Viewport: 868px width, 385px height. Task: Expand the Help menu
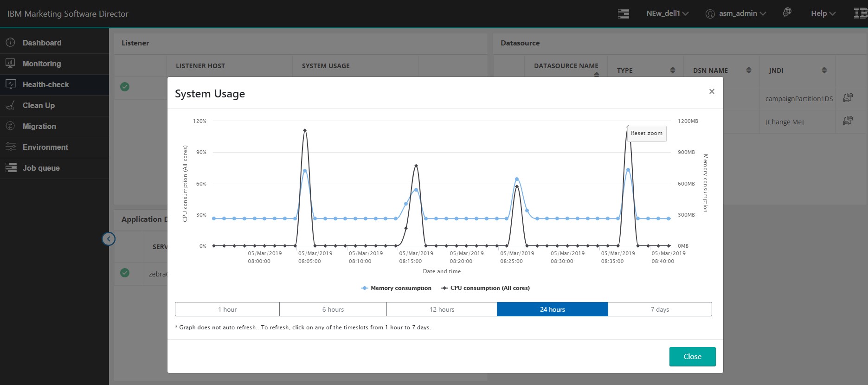coord(823,13)
